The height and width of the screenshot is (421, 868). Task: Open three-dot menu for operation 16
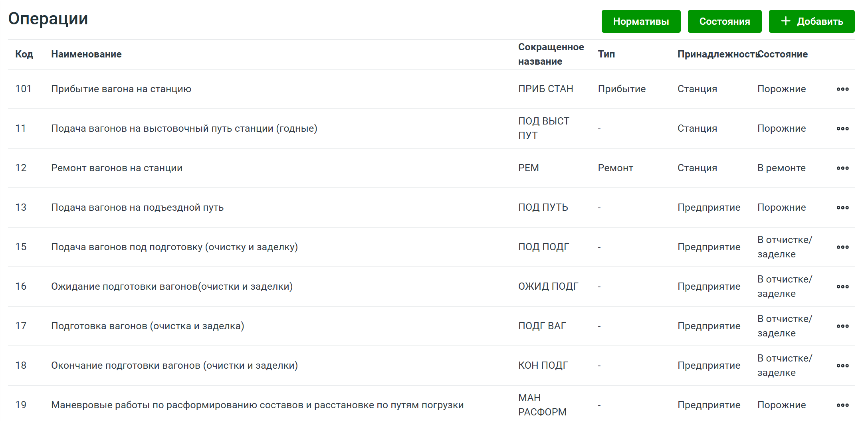(x=842, y=287)
